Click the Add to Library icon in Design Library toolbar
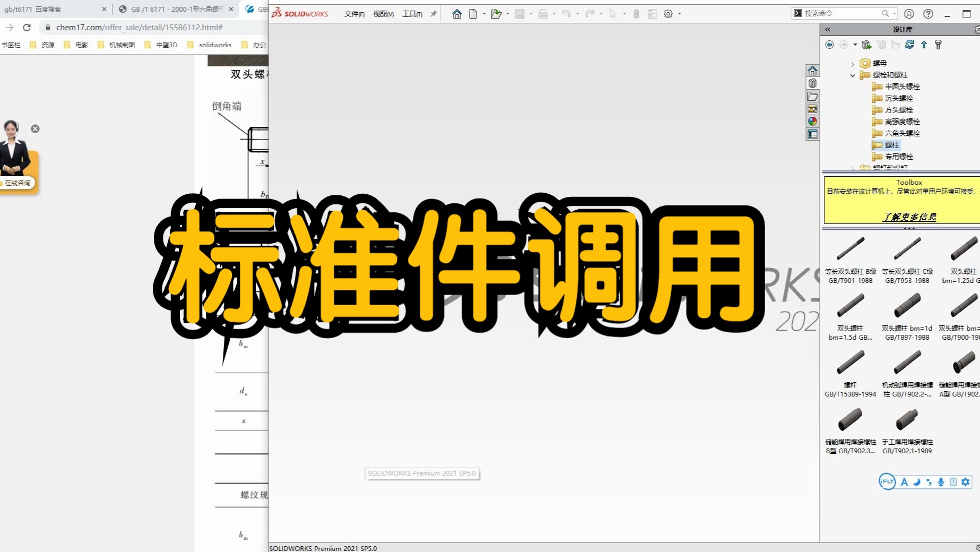 (x=866, y=45)
